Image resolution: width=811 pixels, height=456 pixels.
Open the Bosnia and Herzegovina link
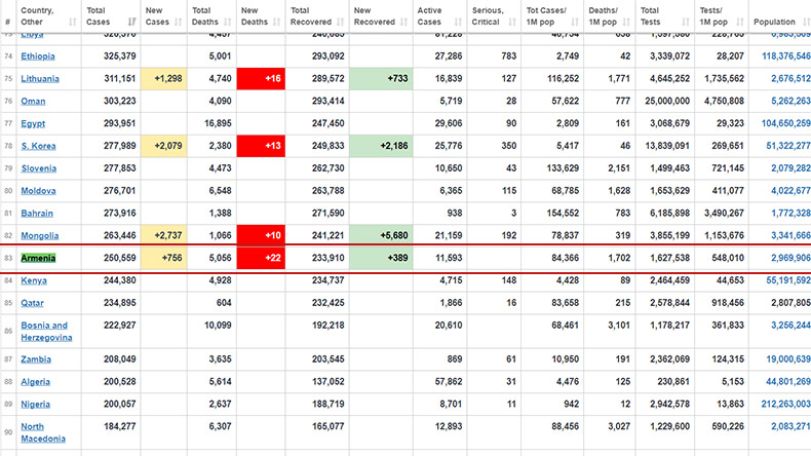pos(46,331)
